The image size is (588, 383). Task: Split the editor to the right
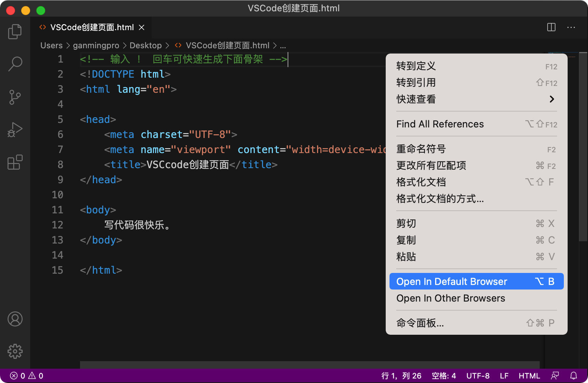click(x=551, y=27)
